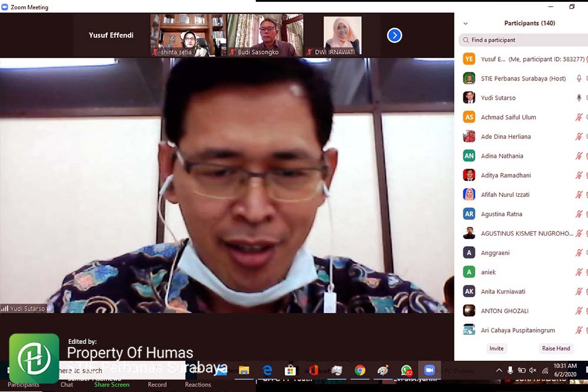Click the Find a participant search field
Image resolution: width=588 pixels, height=392 pixels.
[x=523, y=40]
